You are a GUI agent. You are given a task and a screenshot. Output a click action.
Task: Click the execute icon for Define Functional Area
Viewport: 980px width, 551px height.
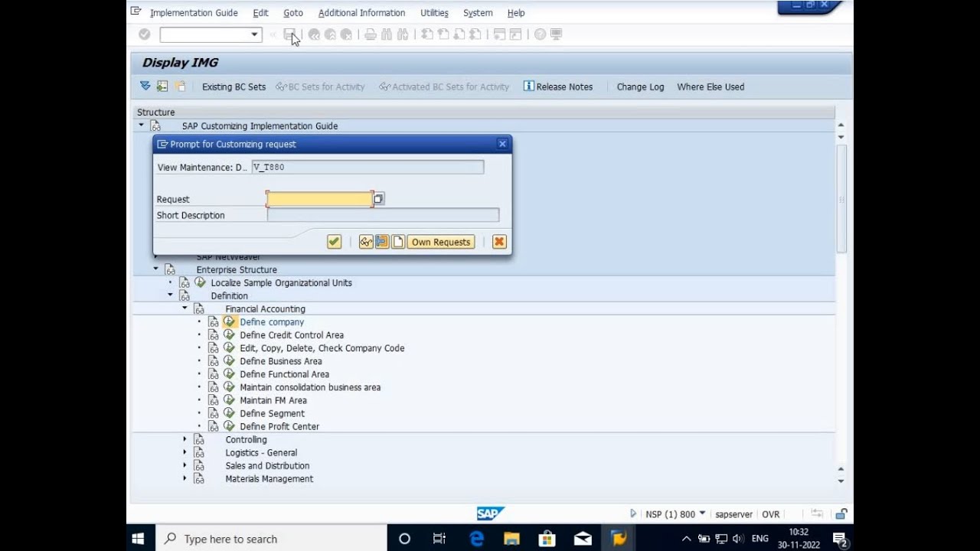click(229, 374)
